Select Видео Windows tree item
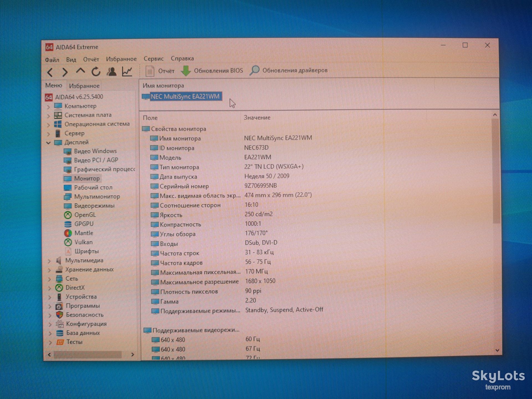This screenshot has height=399, width=532. [91, 151]
